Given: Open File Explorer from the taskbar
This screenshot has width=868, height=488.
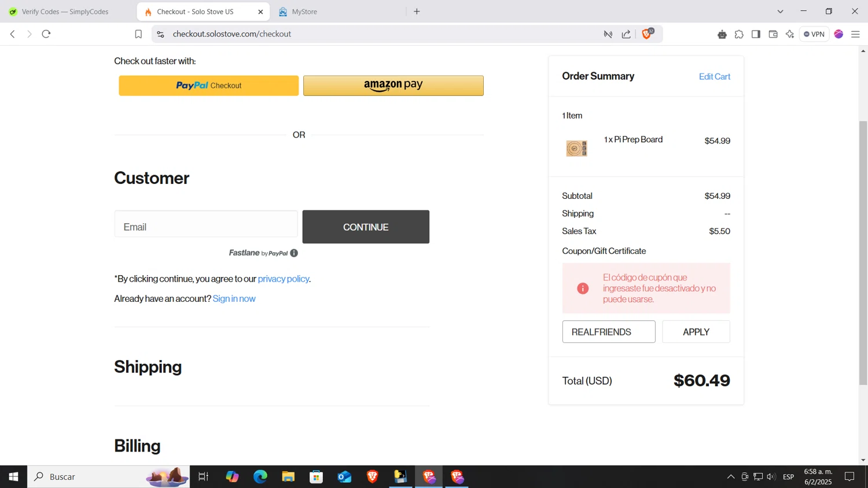Looking at the screenshot, I should tap(288, 476).
